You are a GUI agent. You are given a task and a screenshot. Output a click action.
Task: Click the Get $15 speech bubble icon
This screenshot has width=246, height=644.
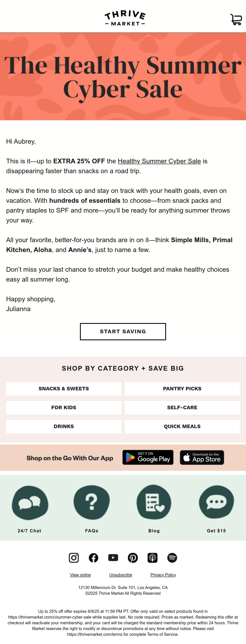tap(216, 502)
